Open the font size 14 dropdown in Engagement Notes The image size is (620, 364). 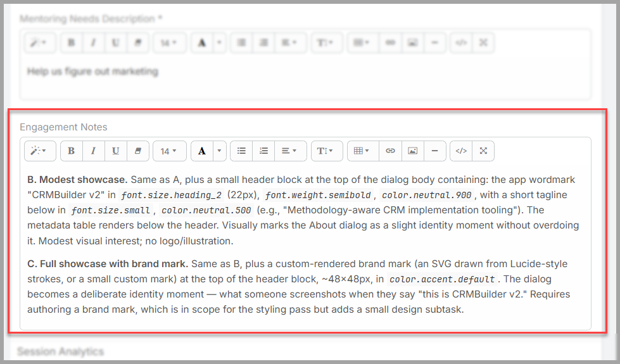[169, 151]
